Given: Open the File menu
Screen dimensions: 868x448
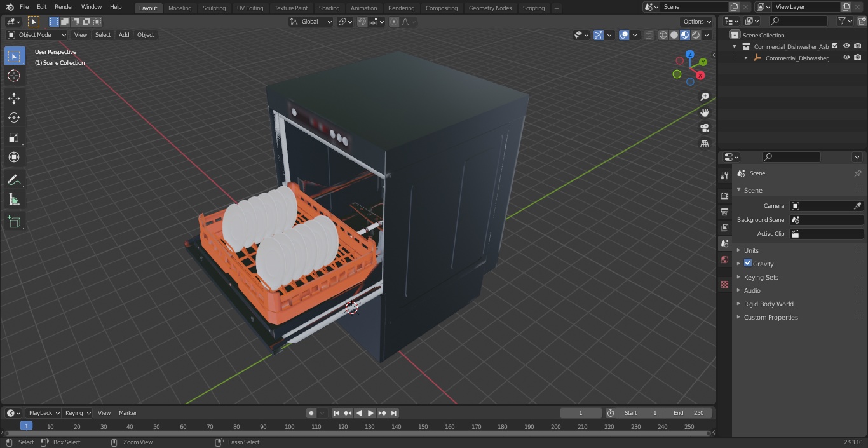Looking at the screenshot, I should (x=24, y=7).
